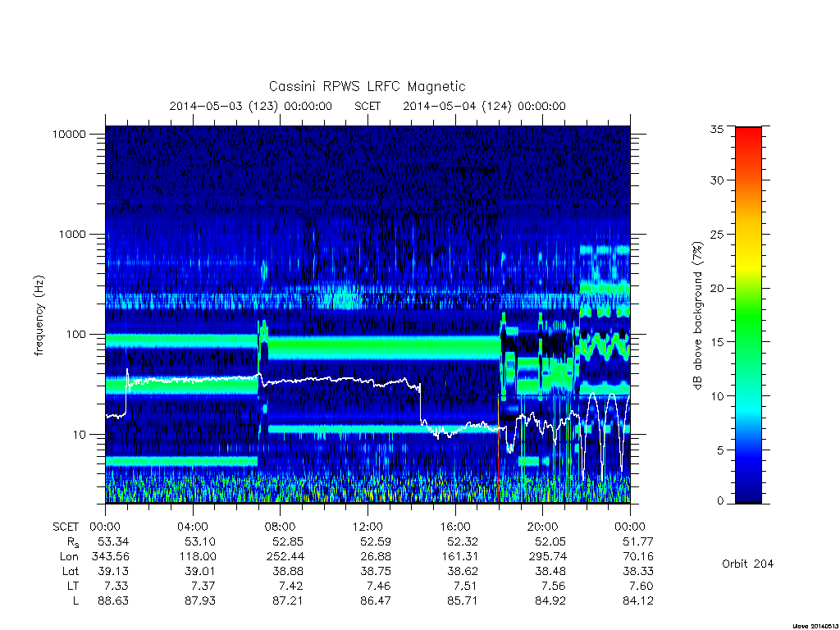Click the longitude value '343.56'

click(111, 557)
